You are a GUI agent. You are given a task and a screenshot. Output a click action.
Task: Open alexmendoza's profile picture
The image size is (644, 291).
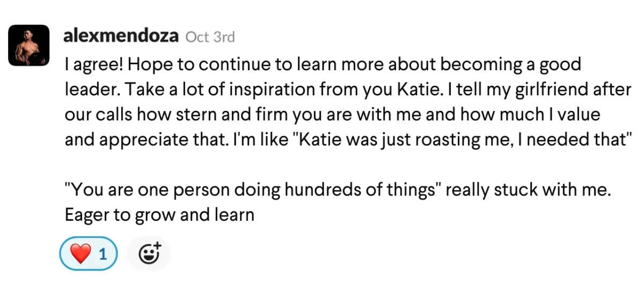tap(26, 45)
